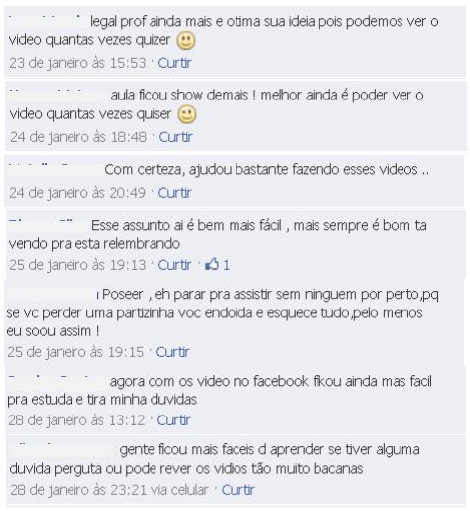Open timestamp 24 de janeiro às 20:49
Screen dimensions: 470x511
click(78, 193)
